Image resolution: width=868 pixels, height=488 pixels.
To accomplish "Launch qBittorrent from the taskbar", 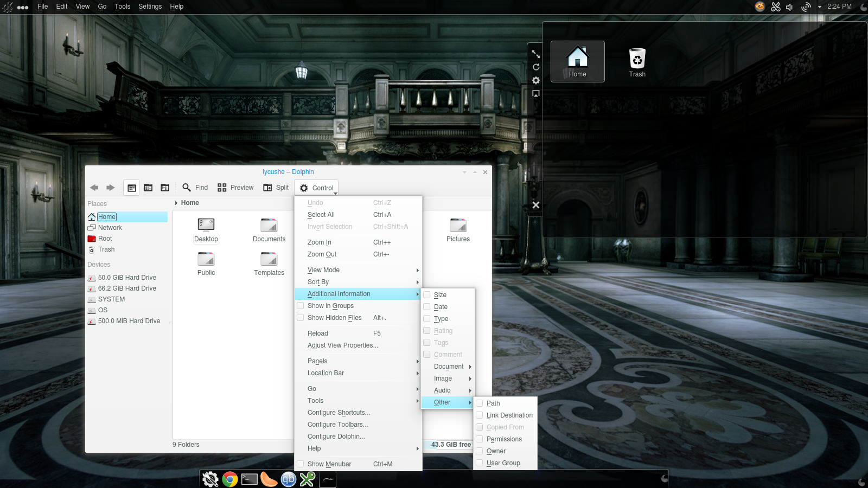I will pos(289,479).
